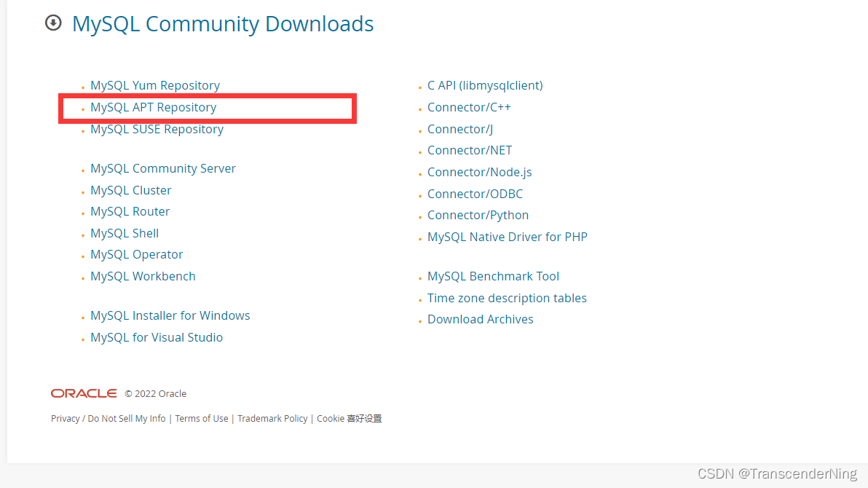
Task: Open MySQL Operator downloads
Action: coord(136,254)
